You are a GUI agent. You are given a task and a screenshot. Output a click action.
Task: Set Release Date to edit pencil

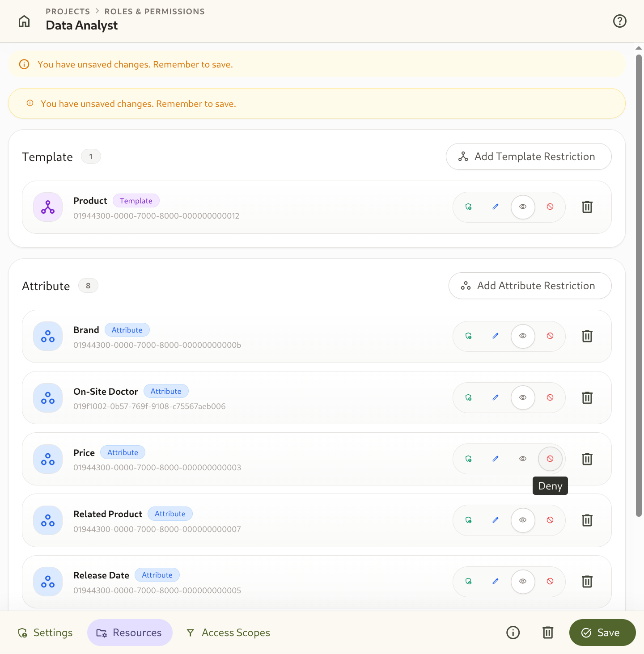(496, 581)
